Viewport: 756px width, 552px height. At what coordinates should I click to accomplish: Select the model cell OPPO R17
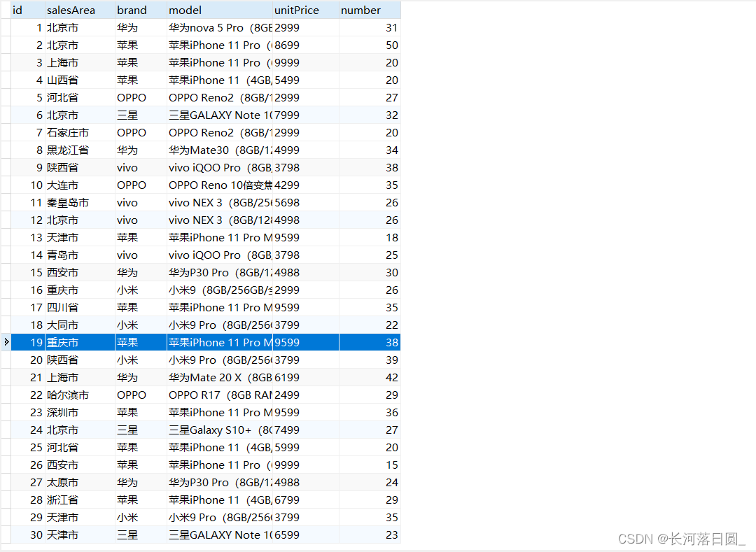[219, 395]
